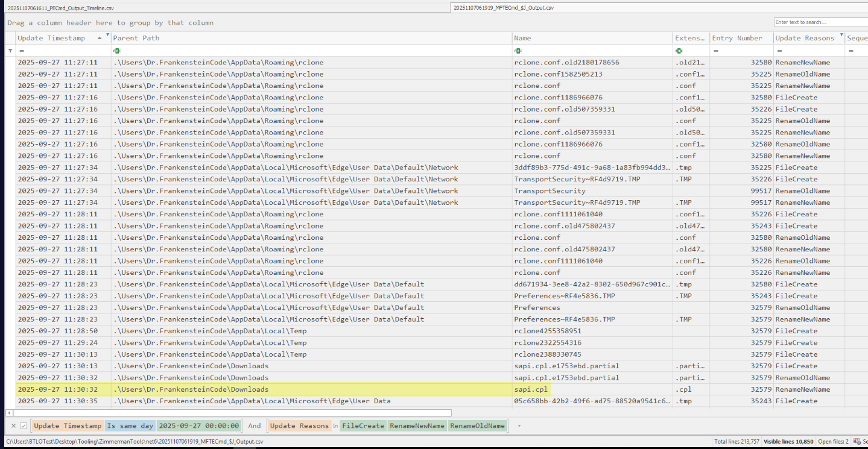Click the RenameNewName filter value token
Image resolution: width=868 pixels, height=449 pixels.
(x=417, y=425)
